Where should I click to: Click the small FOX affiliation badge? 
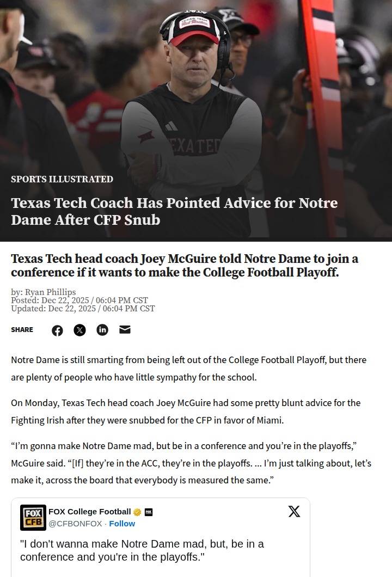click(x=149, y=512)
